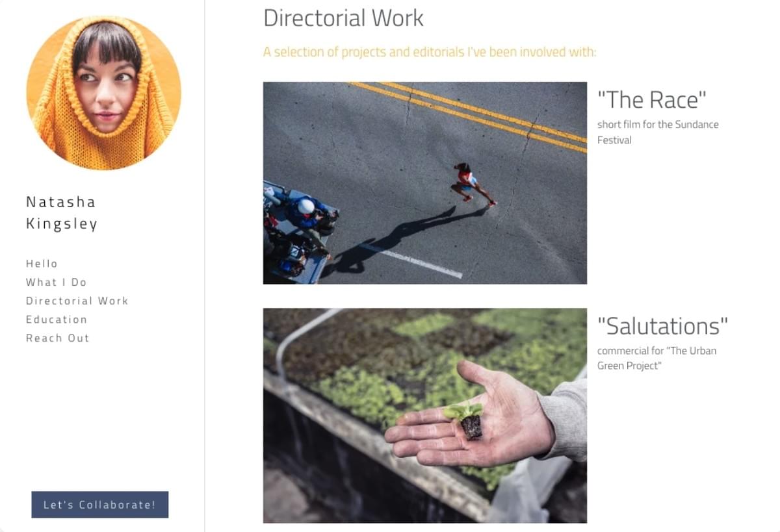
Task: Select the Urban Green Project commercial description
Action: click(656, 358)
